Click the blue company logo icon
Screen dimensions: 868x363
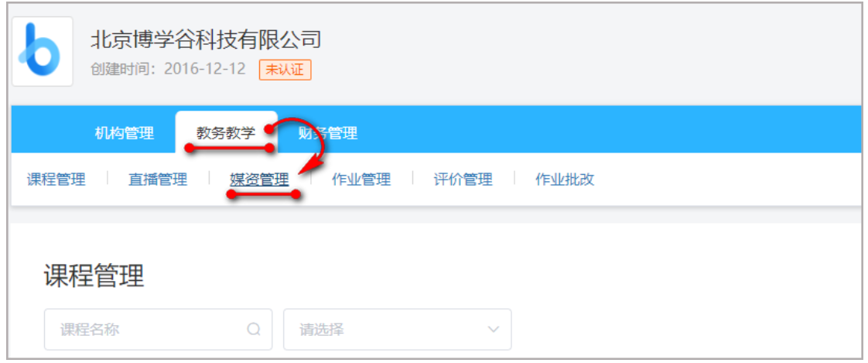tap(42, 51)
